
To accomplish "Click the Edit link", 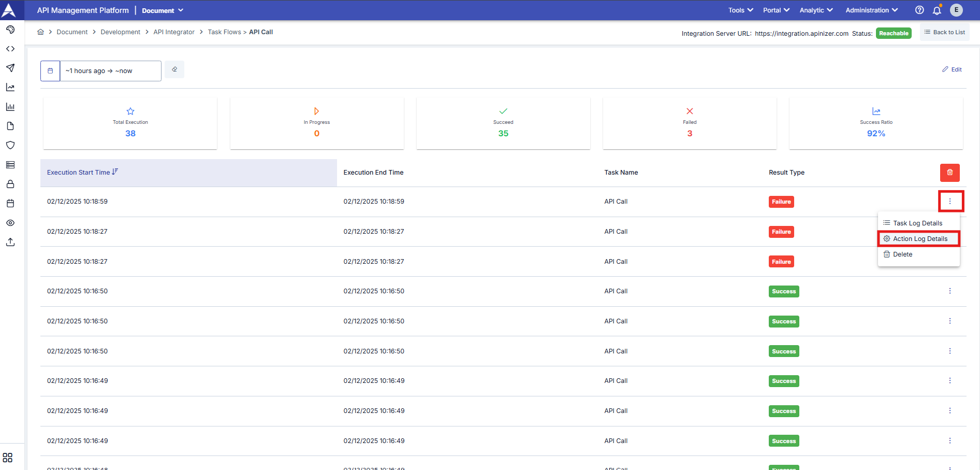I will pos(952,69).
